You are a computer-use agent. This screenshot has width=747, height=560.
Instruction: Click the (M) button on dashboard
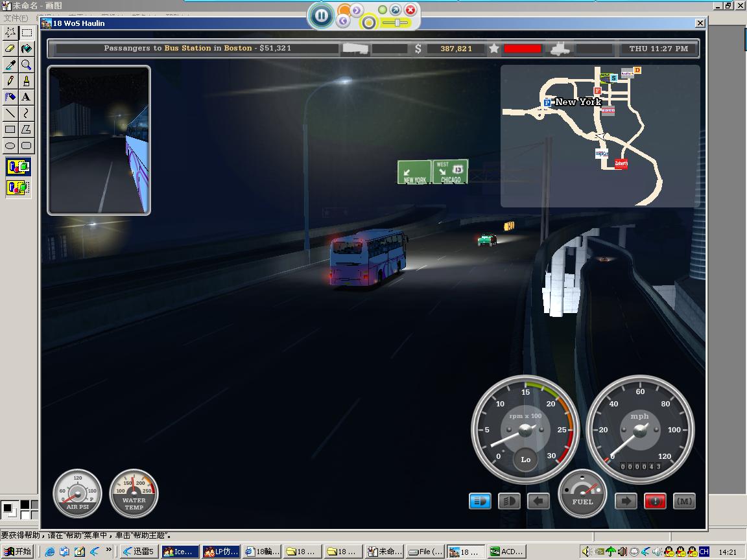point(685,501)
